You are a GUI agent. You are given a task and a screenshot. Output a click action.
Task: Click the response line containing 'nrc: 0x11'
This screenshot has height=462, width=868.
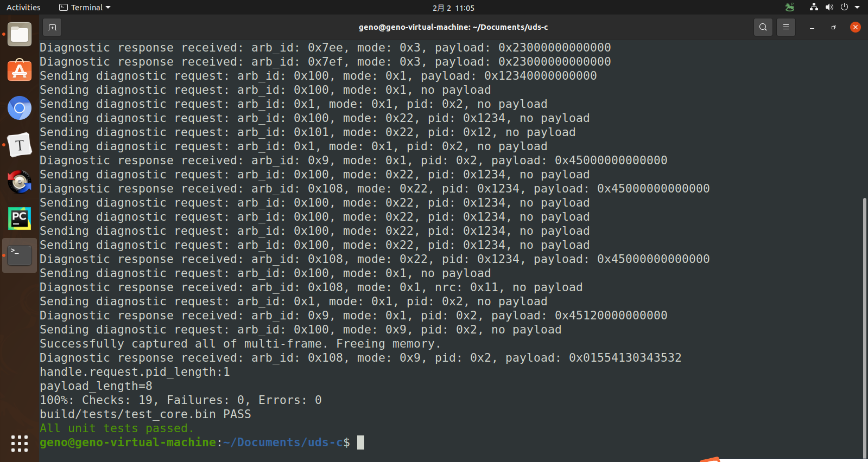click(311, 287)
